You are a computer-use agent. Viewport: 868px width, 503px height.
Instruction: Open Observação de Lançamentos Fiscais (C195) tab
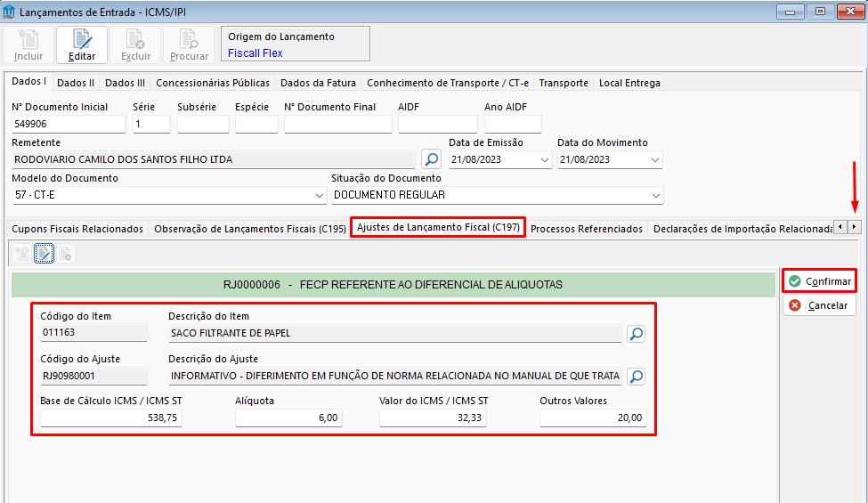point(250,229)
